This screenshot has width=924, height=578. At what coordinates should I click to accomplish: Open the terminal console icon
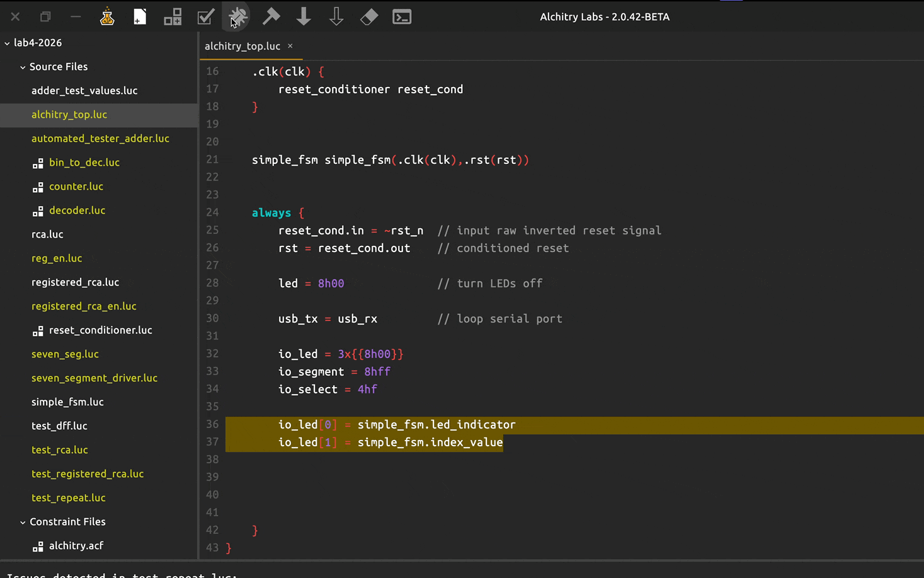point(402,17)
